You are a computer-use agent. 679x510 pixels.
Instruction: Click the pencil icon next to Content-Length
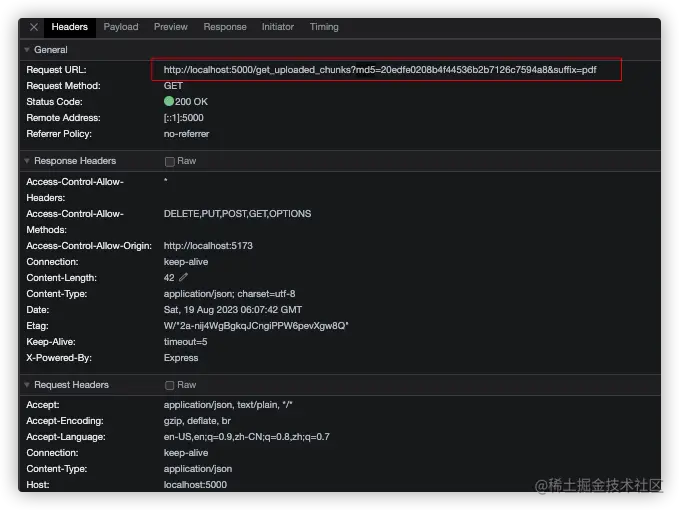coord(184,277)
